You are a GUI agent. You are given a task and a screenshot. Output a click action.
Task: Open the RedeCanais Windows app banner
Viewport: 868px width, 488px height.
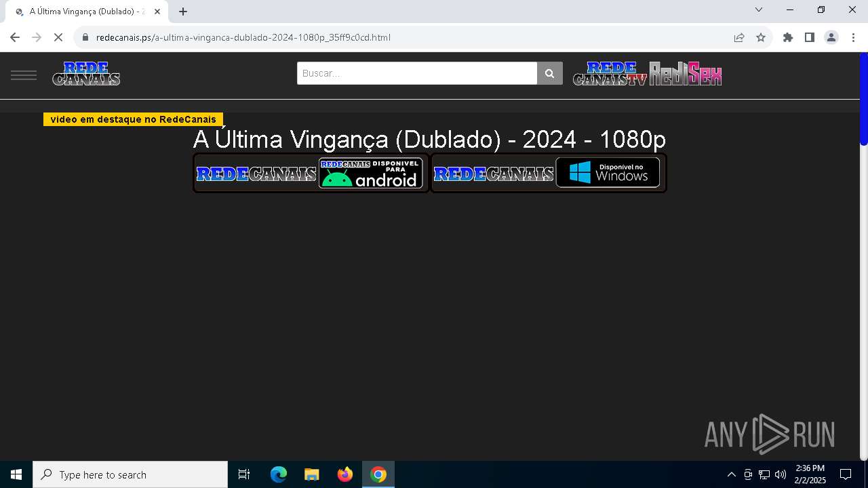pos(549,173)
